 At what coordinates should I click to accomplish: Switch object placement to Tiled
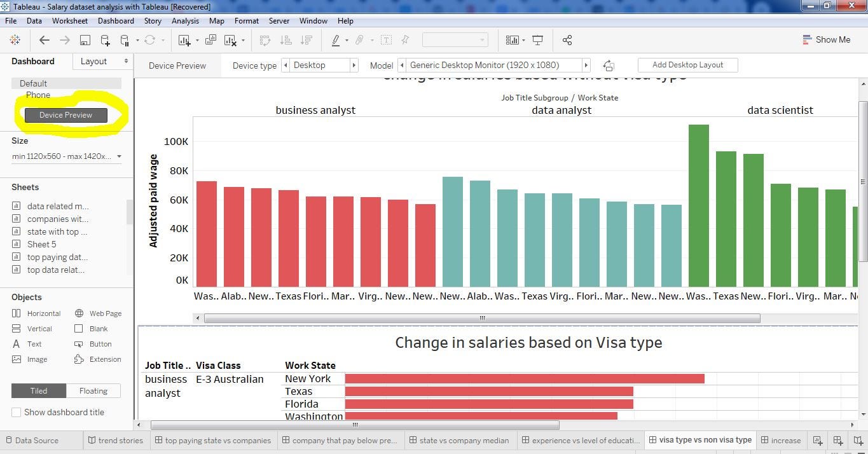[38, 390]
